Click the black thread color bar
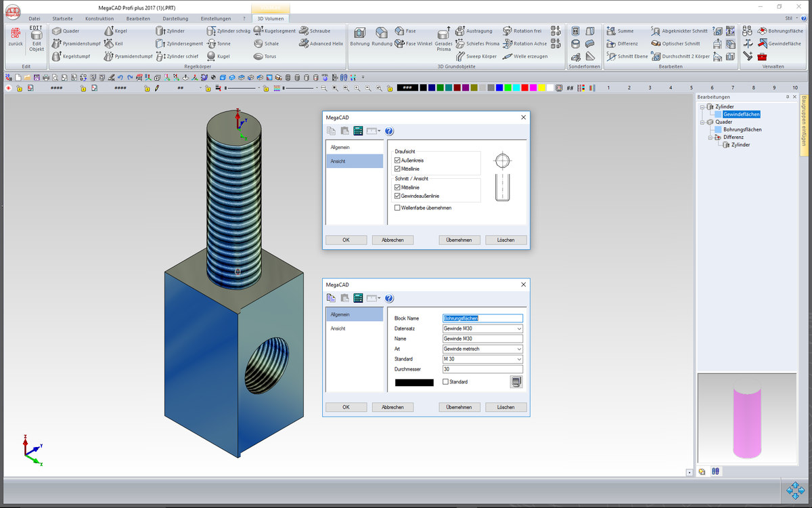 (x=414, y=383)
